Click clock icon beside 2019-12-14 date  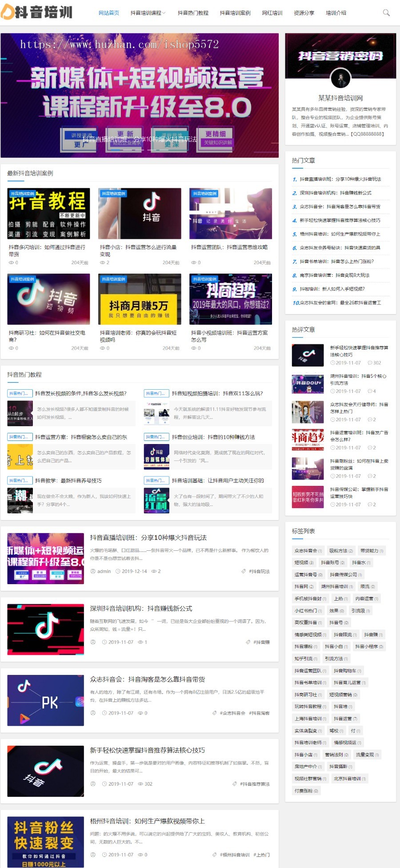pyautogui.click(x=118, y=571)
